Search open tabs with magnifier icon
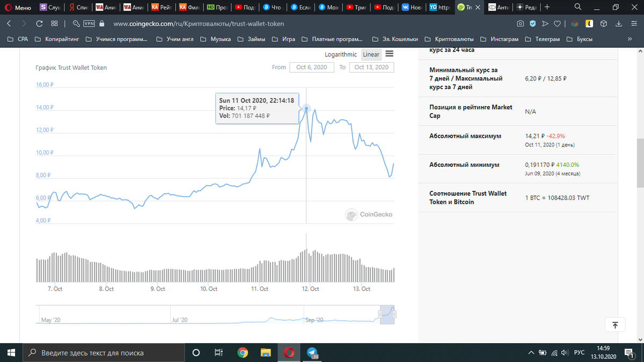Image resolution: width=644 pixels, height=362 pixels. tap(577, 7)
